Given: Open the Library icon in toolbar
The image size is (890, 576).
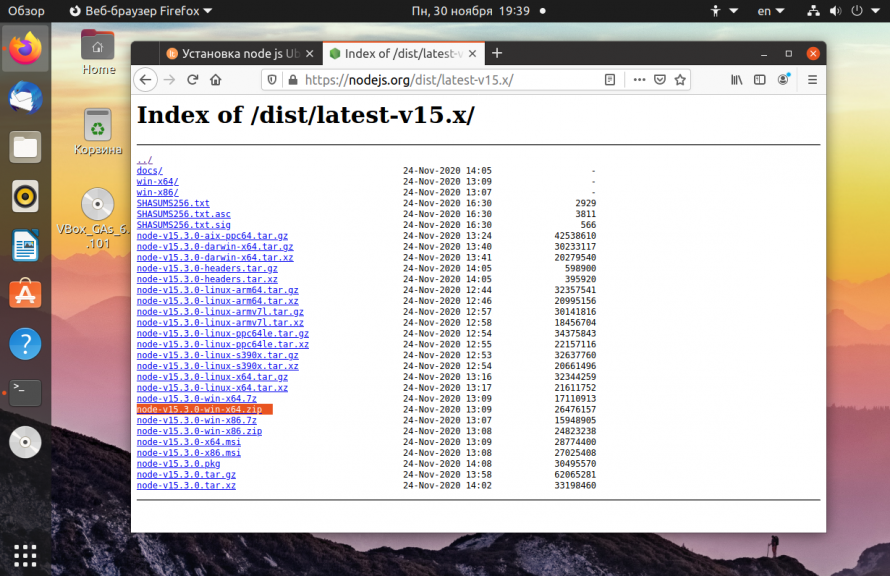Looking at the screenshot, I should tap(736, 80).
